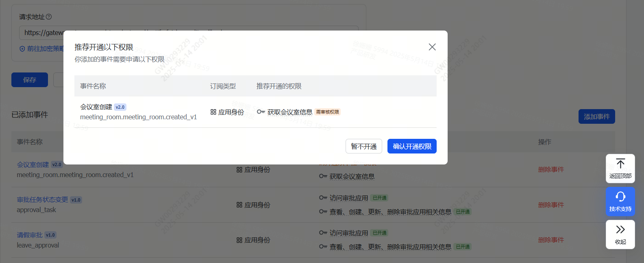Screen dimensions: 644x263
Task: Click 订阅类型 column header in dialog
Action: [223, 86]
